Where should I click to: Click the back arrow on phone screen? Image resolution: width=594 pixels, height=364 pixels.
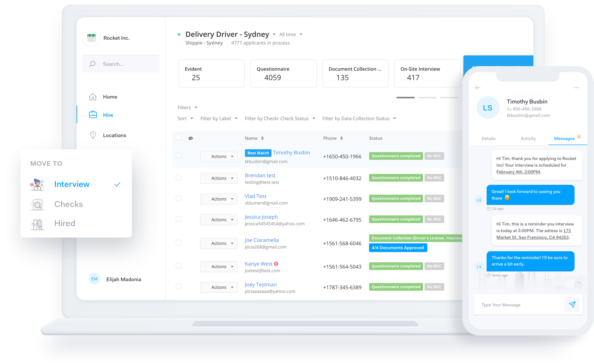(478, 88)
